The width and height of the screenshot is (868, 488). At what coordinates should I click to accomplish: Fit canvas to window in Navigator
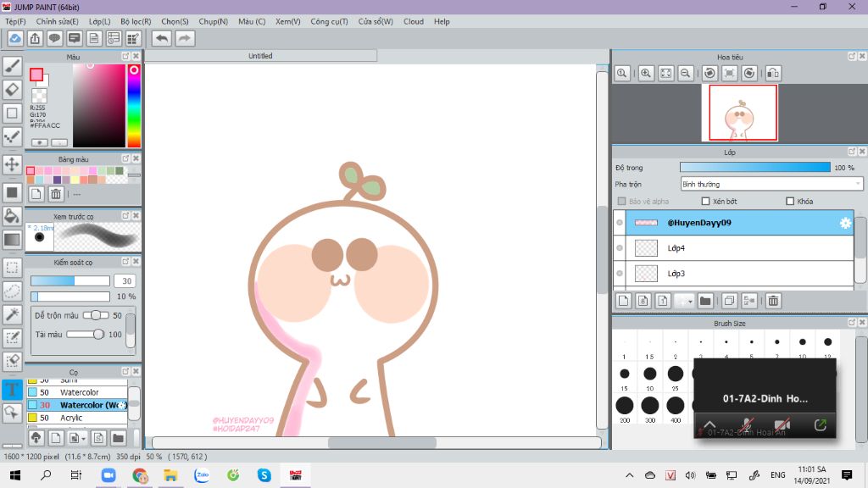[x=666, y=73]
